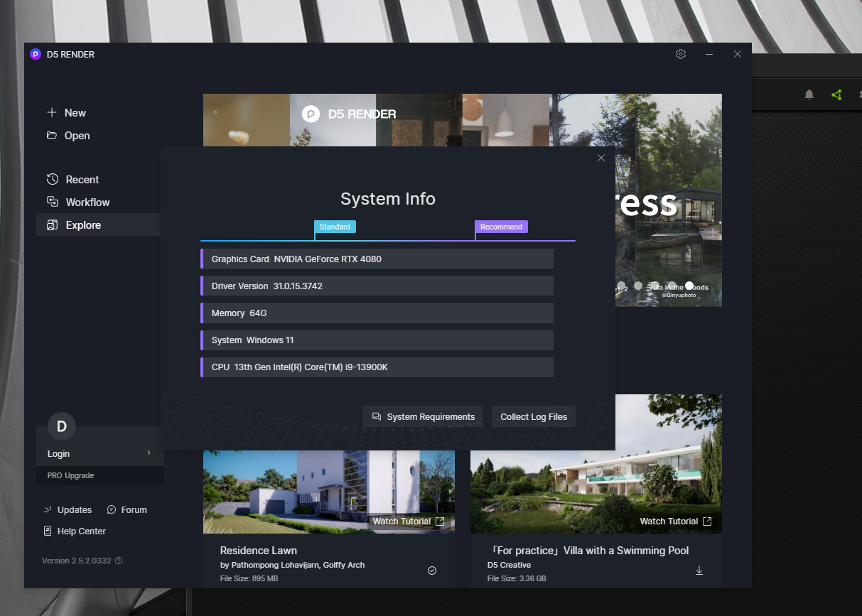Click the Standard marker label
This screenshot has width=862, height=616.
coord(335,227)
